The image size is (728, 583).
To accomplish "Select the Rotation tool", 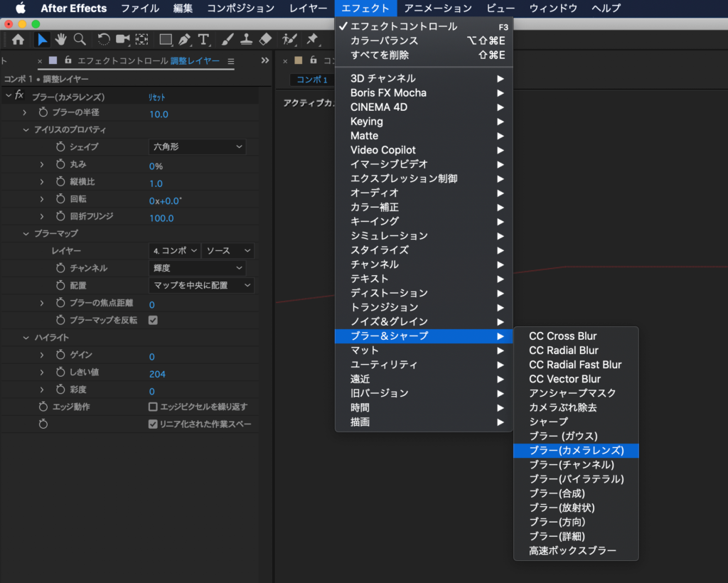I will pyautogui.click(x=103, y=40).
